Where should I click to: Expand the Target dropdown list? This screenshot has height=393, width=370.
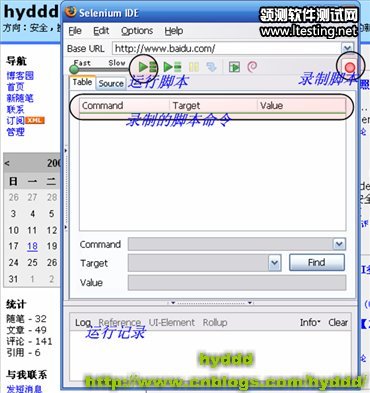[274, 263]
